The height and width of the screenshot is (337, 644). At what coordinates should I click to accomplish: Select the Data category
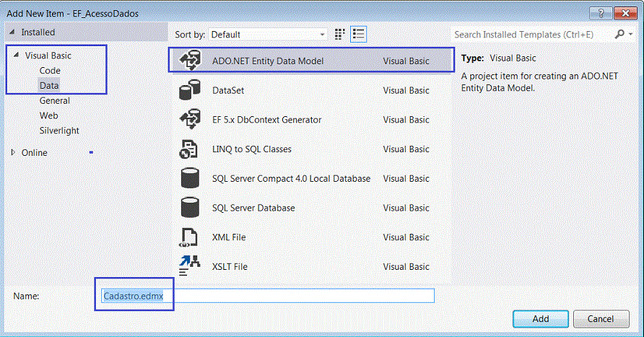pyautogui.click(x=49, y=85)
